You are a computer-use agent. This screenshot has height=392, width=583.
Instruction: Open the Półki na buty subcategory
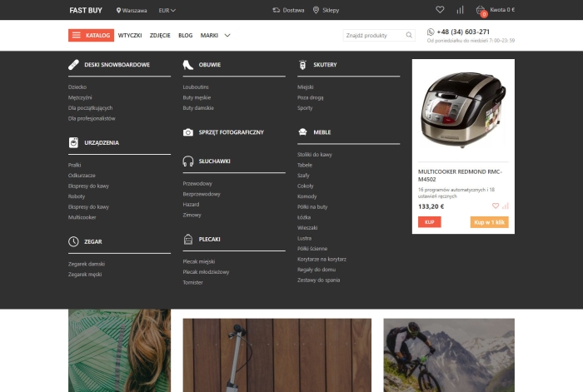(x=312, y=206)
